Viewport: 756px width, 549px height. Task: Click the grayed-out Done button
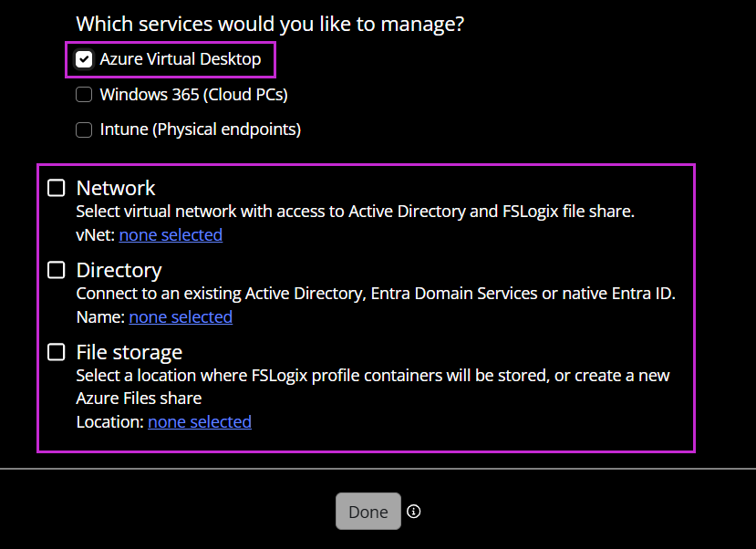(368, 511)
